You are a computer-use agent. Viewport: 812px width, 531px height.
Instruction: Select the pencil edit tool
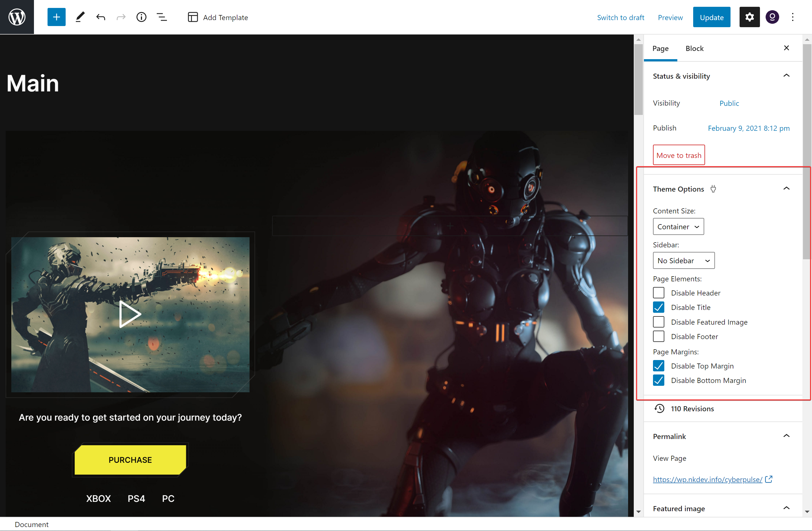[x=80, y=17]
